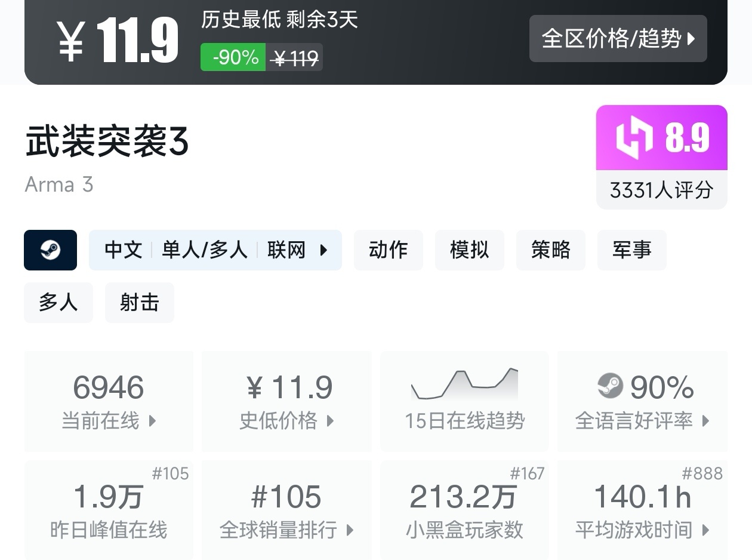Open the 6946 当前在线 stat card
This screenshot has height=560, width=752.
pyautogui.click(x=109, y=401)
